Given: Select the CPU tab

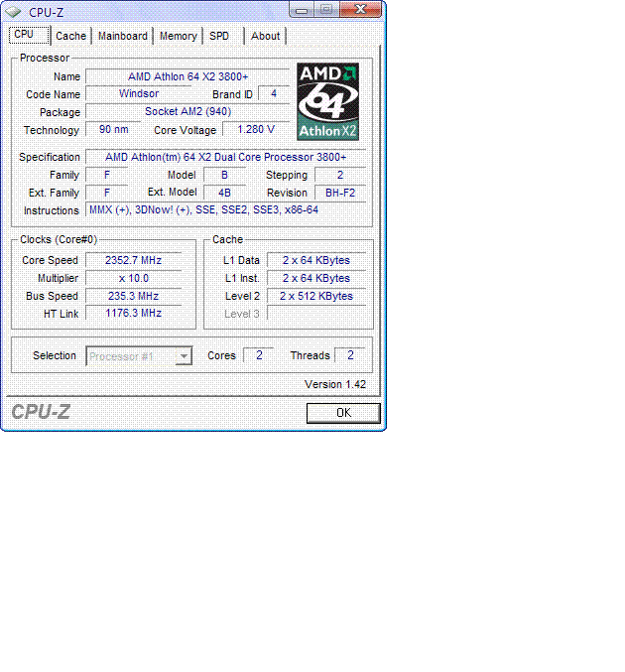Looking at the screenshot, I should (29, 35).
